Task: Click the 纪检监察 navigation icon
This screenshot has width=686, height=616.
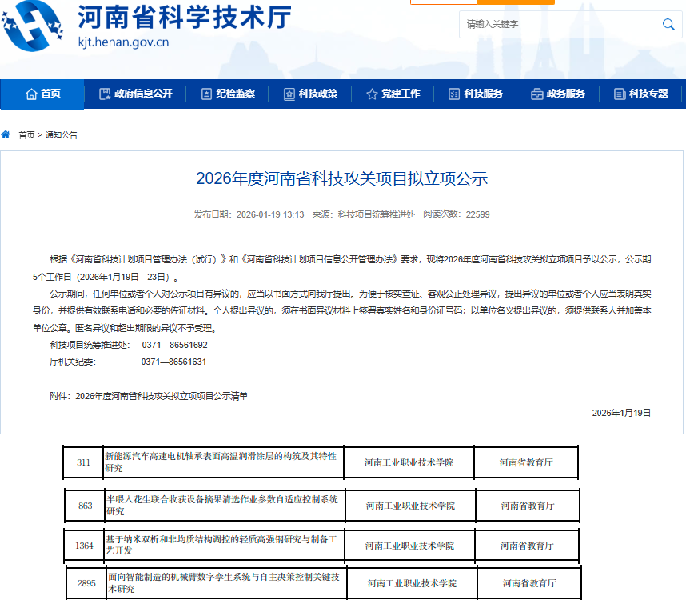Action: pos(206,94)
